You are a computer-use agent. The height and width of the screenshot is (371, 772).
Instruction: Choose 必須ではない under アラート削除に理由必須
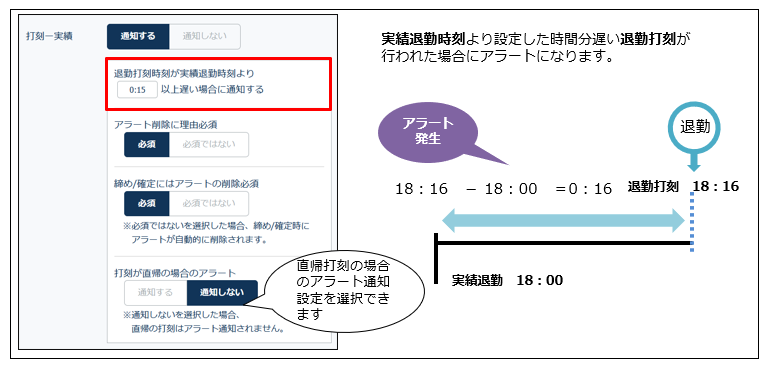click(209, 145)
